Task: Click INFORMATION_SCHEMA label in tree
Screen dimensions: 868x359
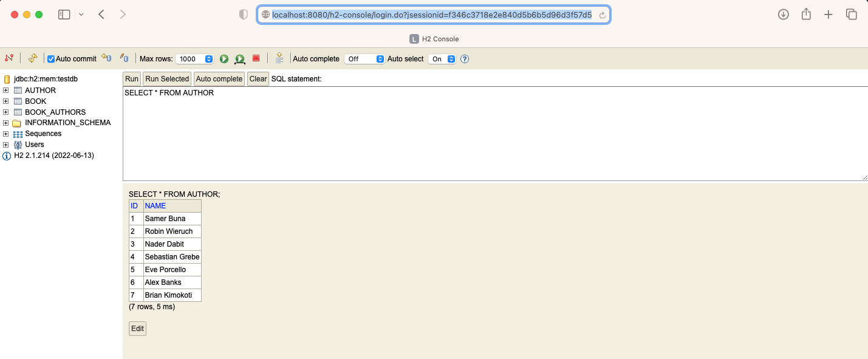Action: 68,123
